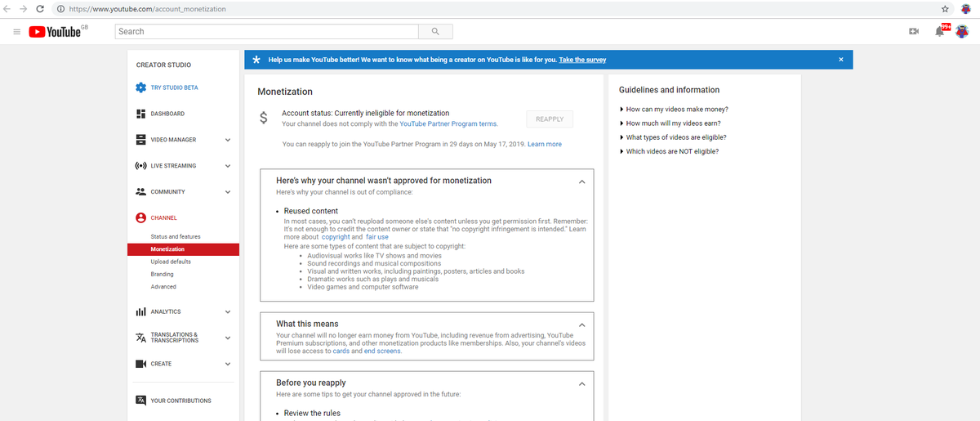The width and height of the screenshot is (980, 421).
Task: Open the notifications bell
Action: coord(941,31)
